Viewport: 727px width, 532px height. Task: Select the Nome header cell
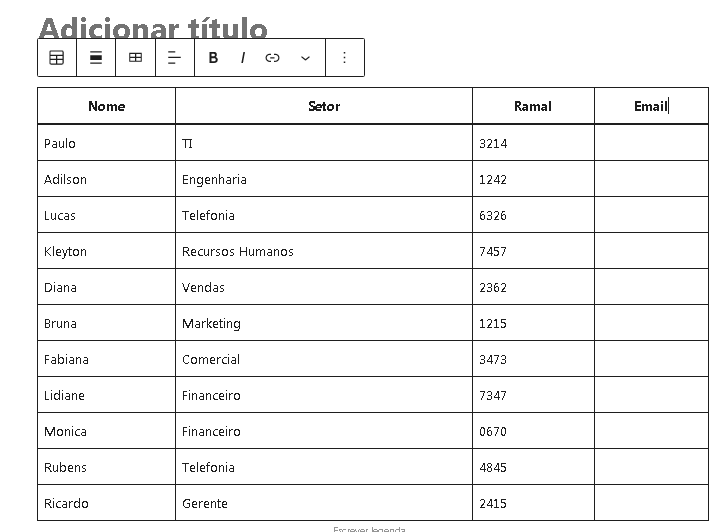coord(107,106)
